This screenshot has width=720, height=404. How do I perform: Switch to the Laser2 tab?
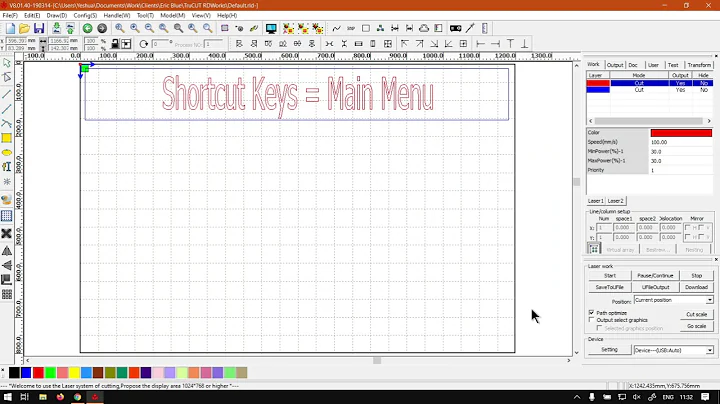(x=615, y=201)
